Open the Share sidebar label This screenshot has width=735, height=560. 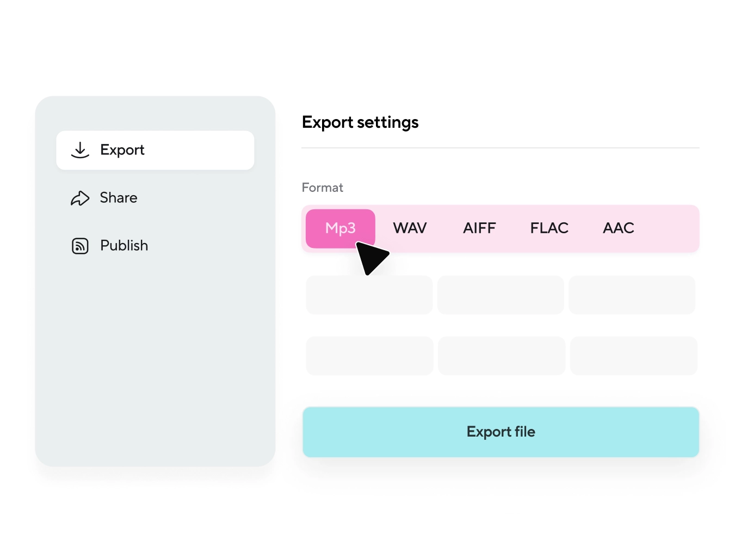(119, 198)
